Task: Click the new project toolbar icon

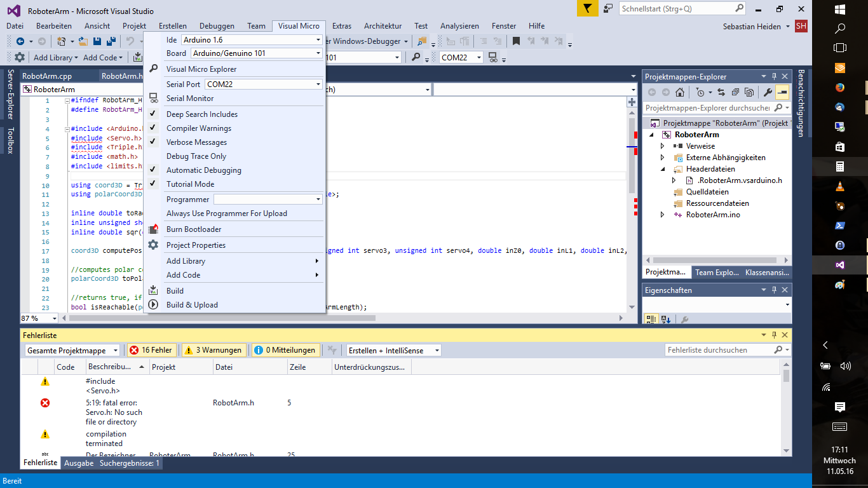Action: click(62, 41)
